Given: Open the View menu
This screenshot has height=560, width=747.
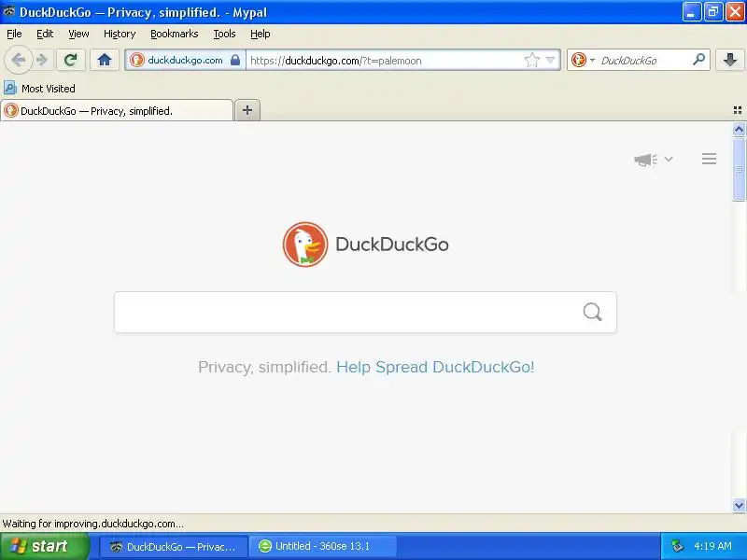Looking at the screenshot, I should pyautogui.click(x=78, y=34).
